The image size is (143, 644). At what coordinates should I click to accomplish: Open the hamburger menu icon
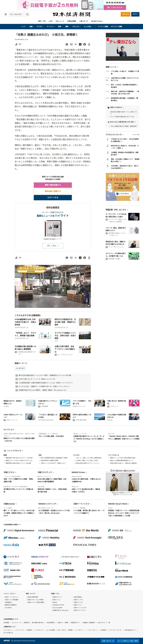tap(5, 14)
